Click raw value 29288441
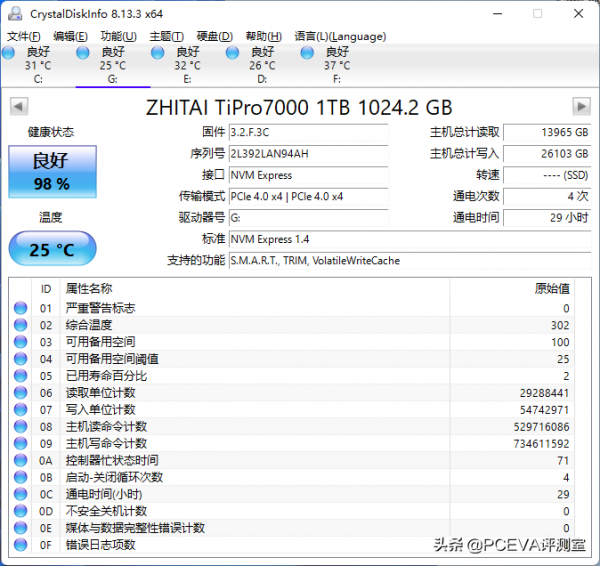600x566 pixels. coord(544,393)
